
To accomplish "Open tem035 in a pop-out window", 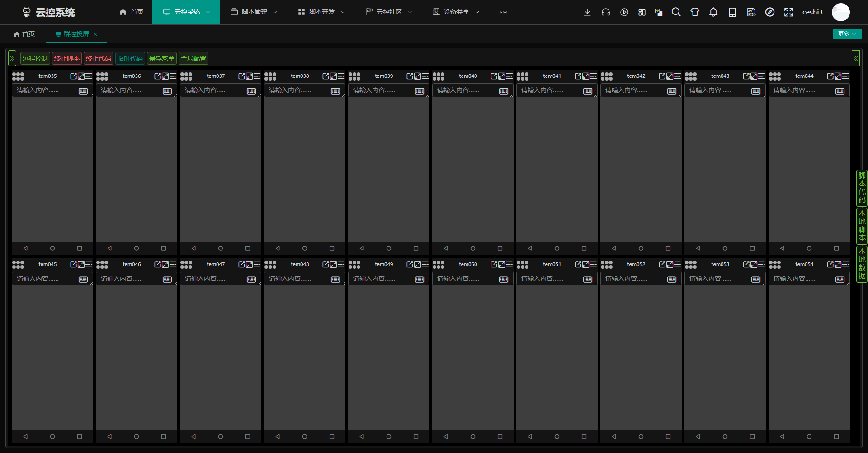I will [x=74, y=76].
